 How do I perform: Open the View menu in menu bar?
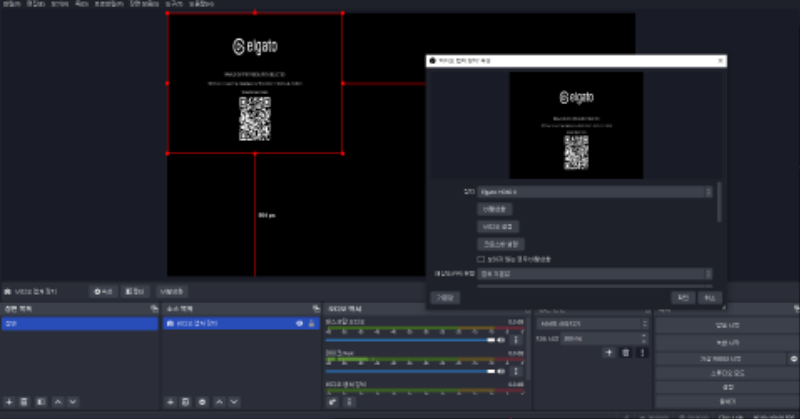point(60,4)
